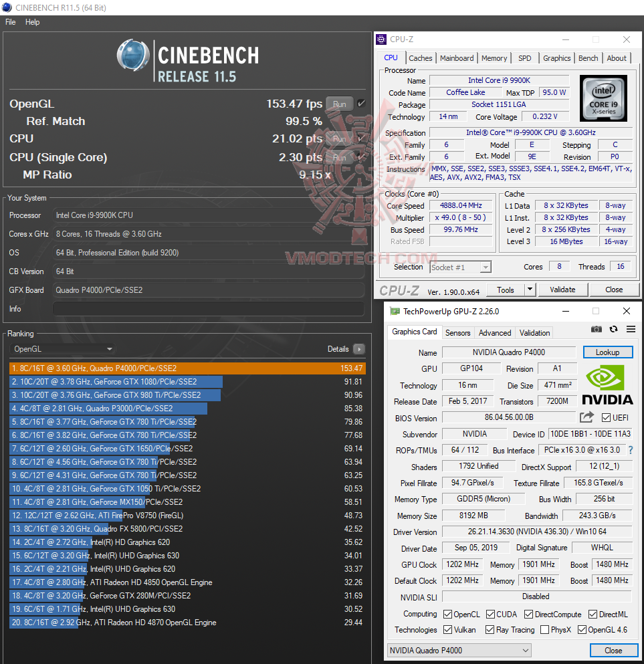Screen dimensions: 644x664
Task: Open the GPU-Z hamburger menu icon
Action: click(x=631, y=329)
